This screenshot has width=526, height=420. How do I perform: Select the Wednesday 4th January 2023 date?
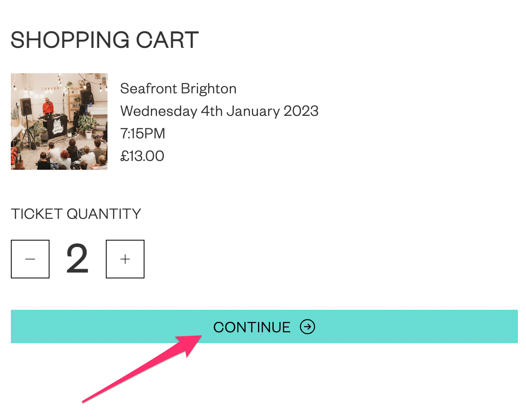click(219, 111)
